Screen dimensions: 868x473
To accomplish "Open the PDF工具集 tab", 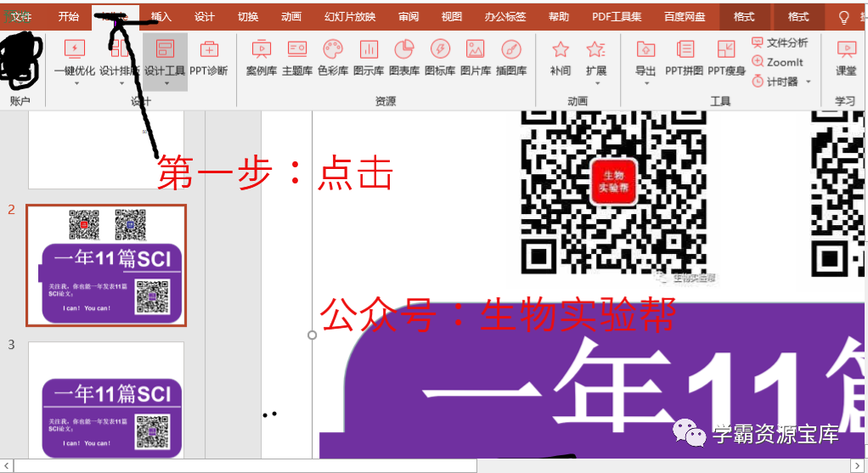I will (617, 17).
